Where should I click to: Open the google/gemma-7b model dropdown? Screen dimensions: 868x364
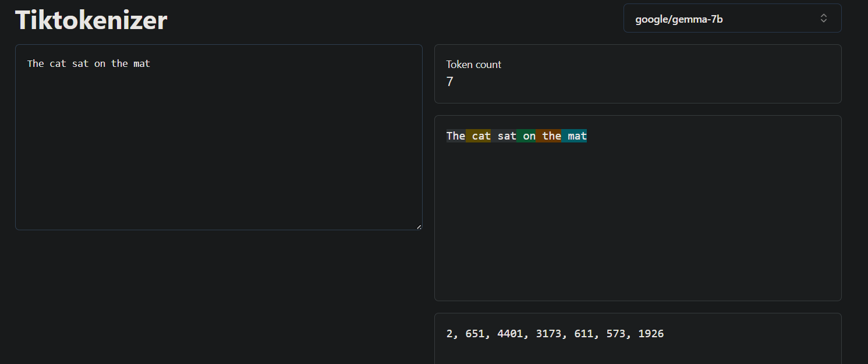point(732,18)
